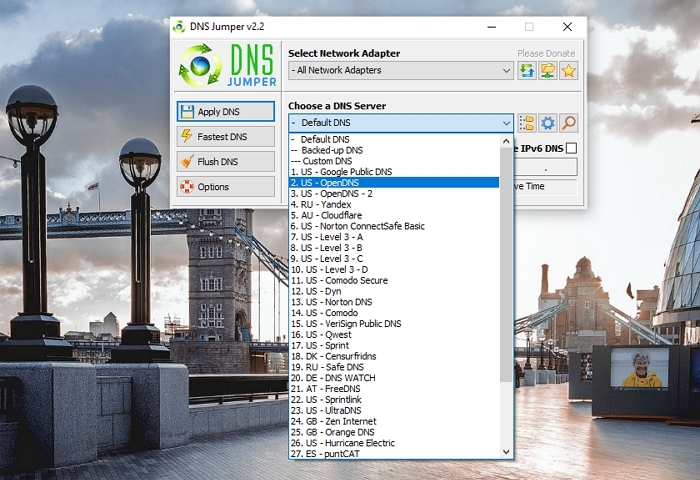Pick DK - Censurfridns

(394, 356)
